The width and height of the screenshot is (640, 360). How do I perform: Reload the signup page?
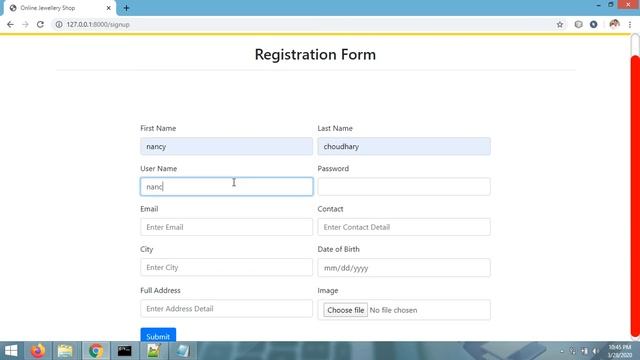coord(40,24)
